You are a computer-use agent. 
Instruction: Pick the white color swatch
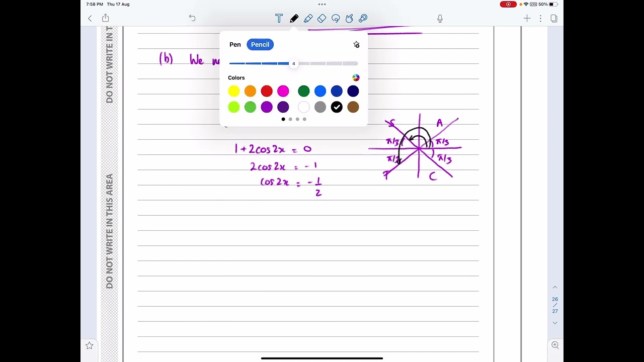pos(304,107)
